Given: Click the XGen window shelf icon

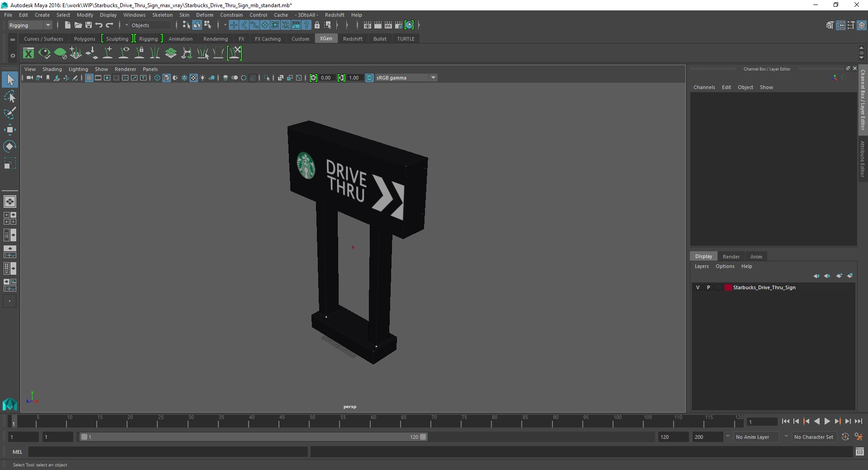Looking at the screenshot, I should pos(28,53).
